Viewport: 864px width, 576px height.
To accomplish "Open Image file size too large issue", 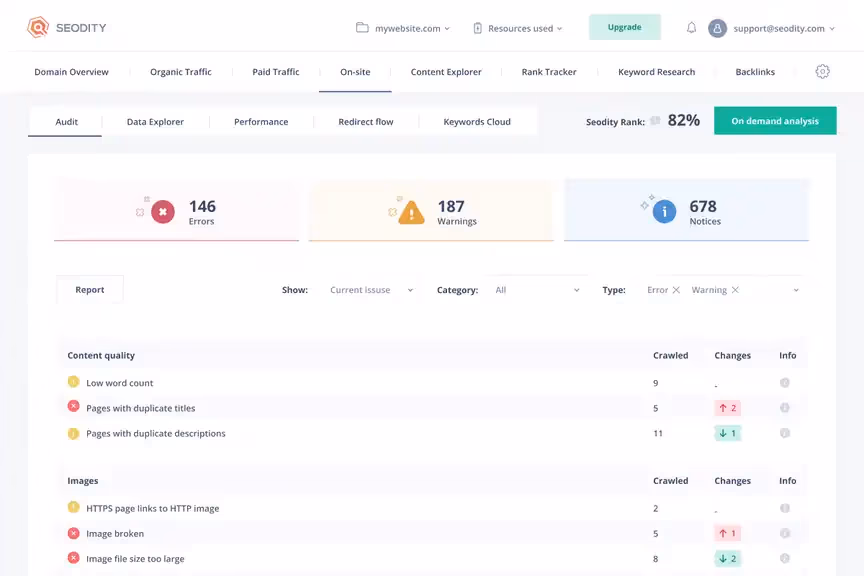I will pos(136,559).
